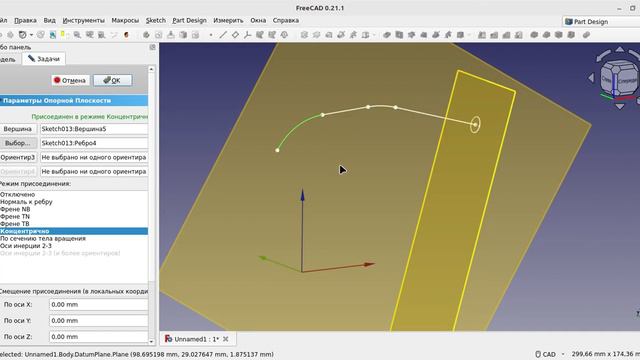Click the Linear pattern icon
This screenshot has width=640, height=360.
coord(494,35)
